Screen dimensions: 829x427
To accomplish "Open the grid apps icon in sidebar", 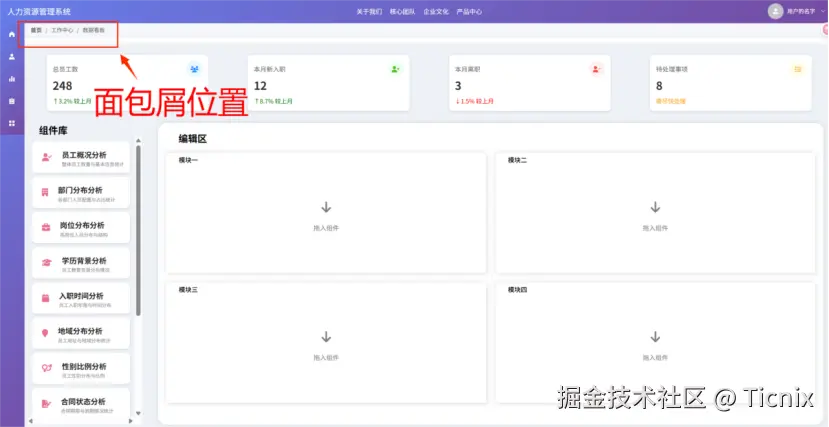I will 12,123.
